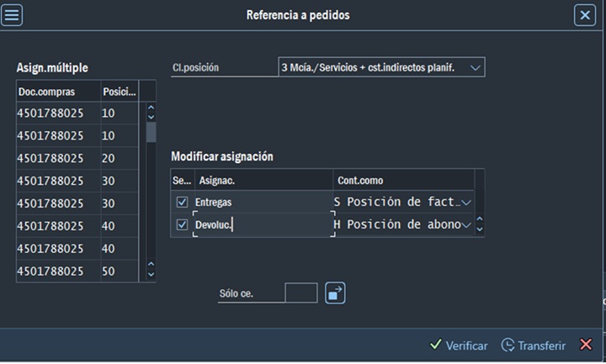
Task: Close the Referencia a pedidos dialog
Action: pos(585,15)
